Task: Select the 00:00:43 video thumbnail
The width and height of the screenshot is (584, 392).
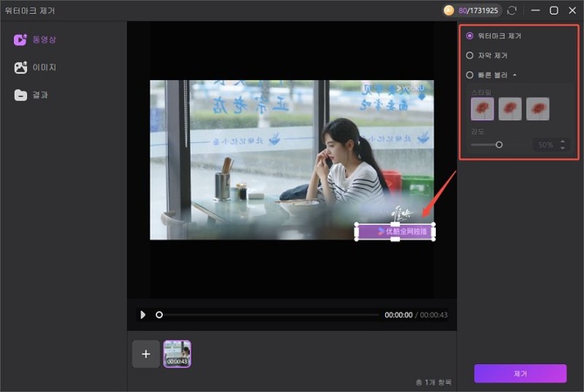Action: point(177,353)
